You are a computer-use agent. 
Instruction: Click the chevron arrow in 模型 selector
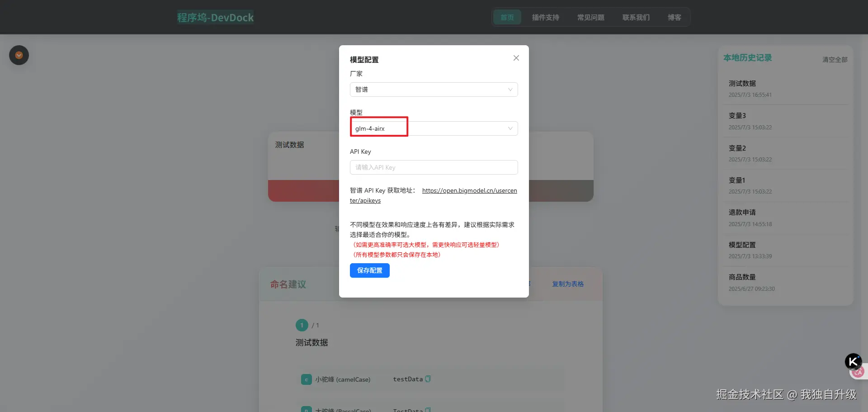[x=510, y=128]
